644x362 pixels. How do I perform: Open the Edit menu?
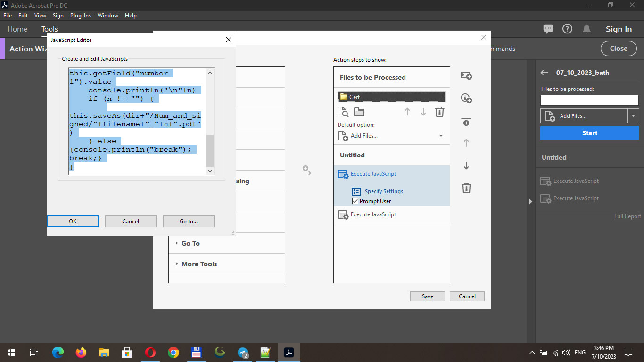(x=23, y=16)
